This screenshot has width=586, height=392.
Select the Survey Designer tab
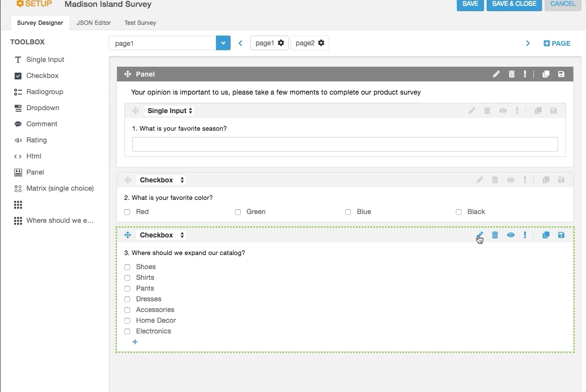(x=40, y=23)
